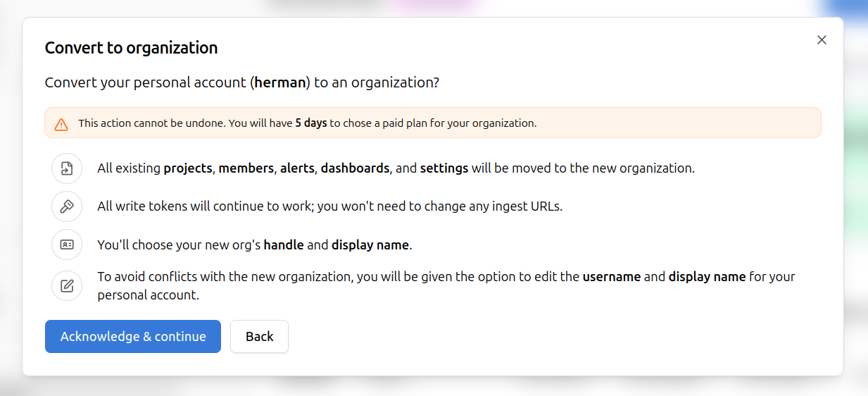Click the bold word "settings"
Image resolution: width=868 pixels, height=396 pixels.
pos(444,168)
